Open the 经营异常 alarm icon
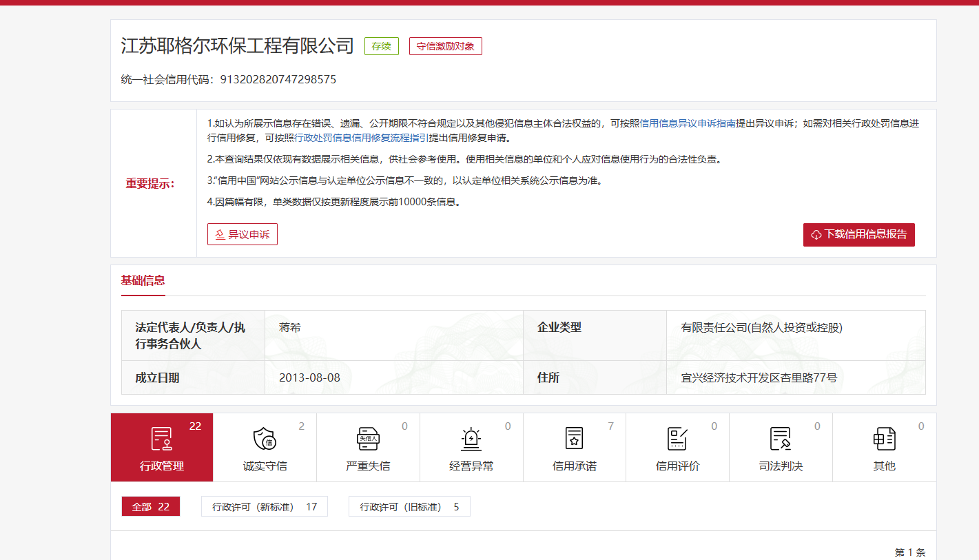Image resolution: width=979 pixels, height=560 pixels. [471, 439]
